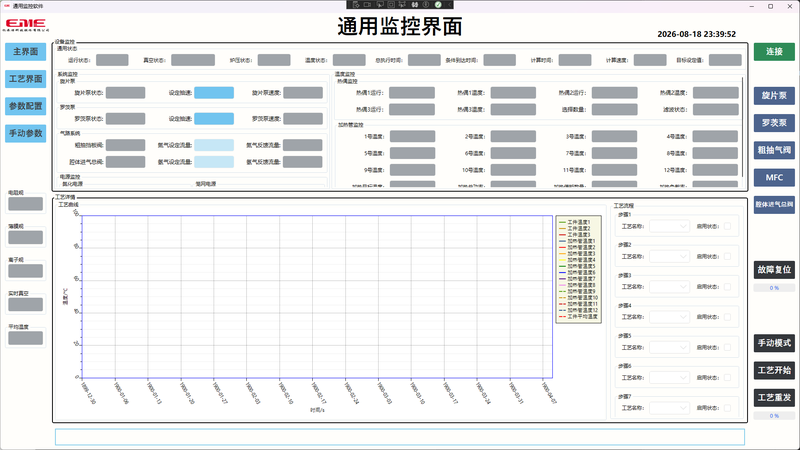The height and width of the screenshot is (450, 800).
Task: Open the 工艺名称 combo box for 步骤3
Action: pos(669,287)
